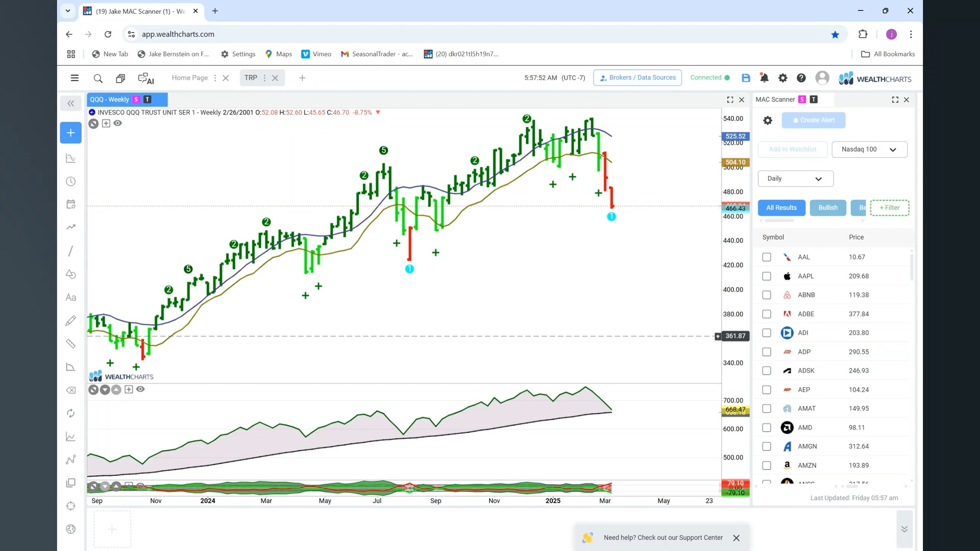Select the eraser delete tool

(x=71, y=390)
